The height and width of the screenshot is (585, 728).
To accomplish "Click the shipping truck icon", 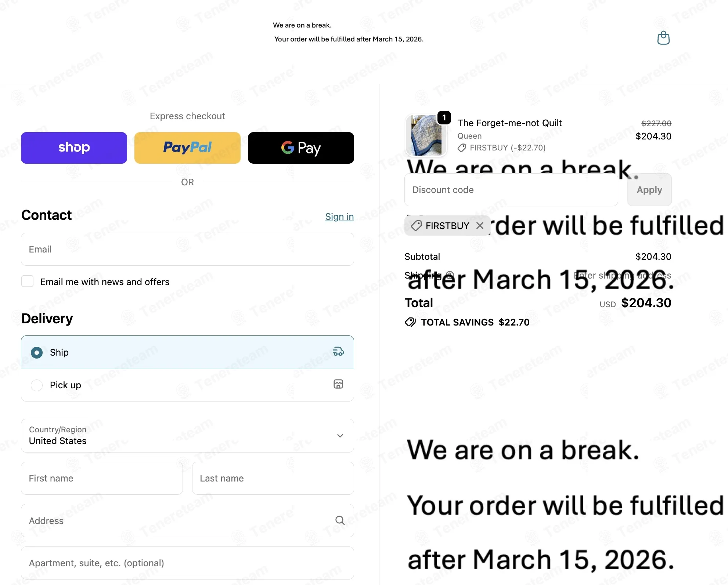I will (338, 352).
